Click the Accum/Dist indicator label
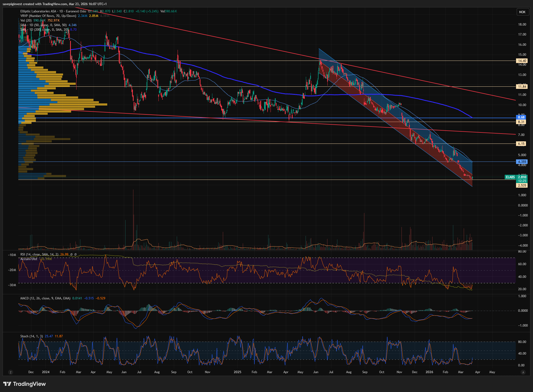This screenshot has width=533, height=392. [29, 259]
